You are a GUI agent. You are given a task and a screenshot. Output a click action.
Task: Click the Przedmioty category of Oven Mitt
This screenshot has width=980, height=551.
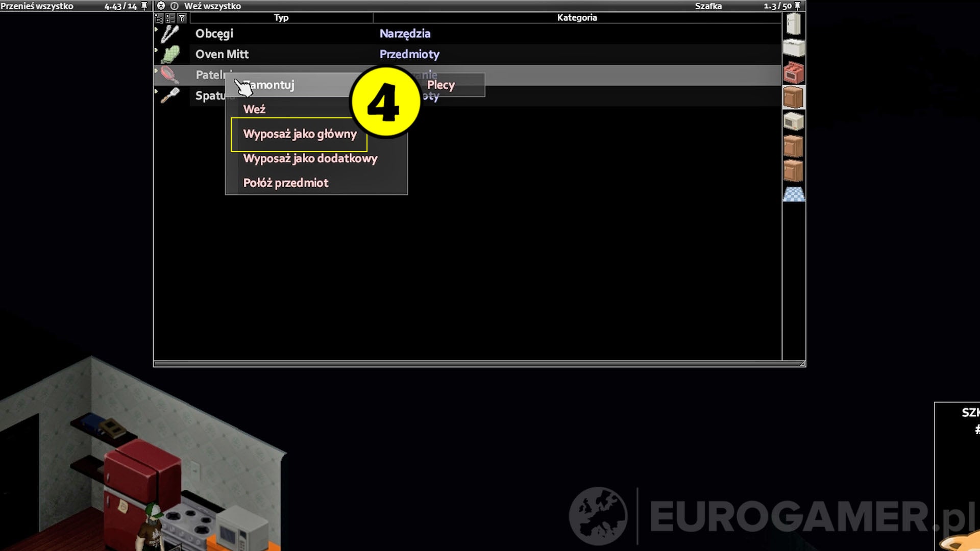tap(409, 54)
